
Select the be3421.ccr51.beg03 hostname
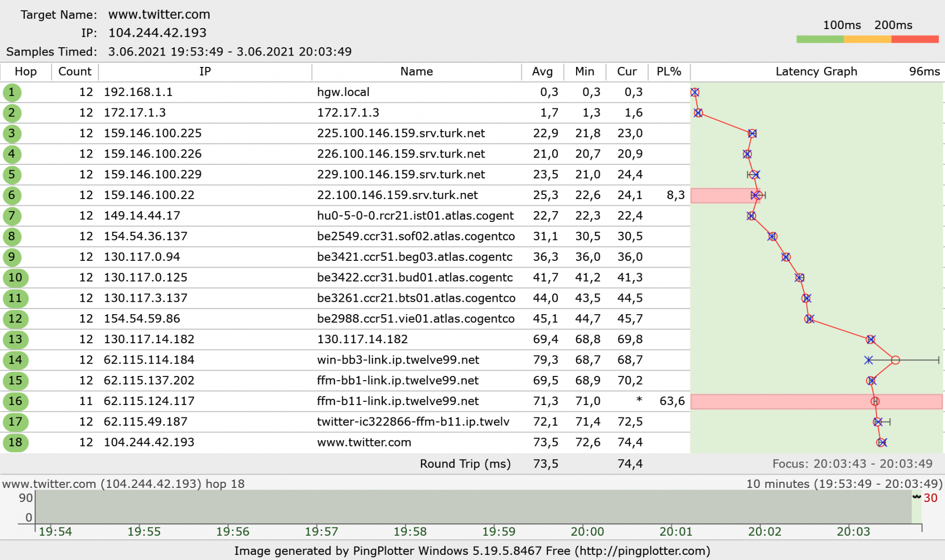pyautogui.click(x=415, y=257)
